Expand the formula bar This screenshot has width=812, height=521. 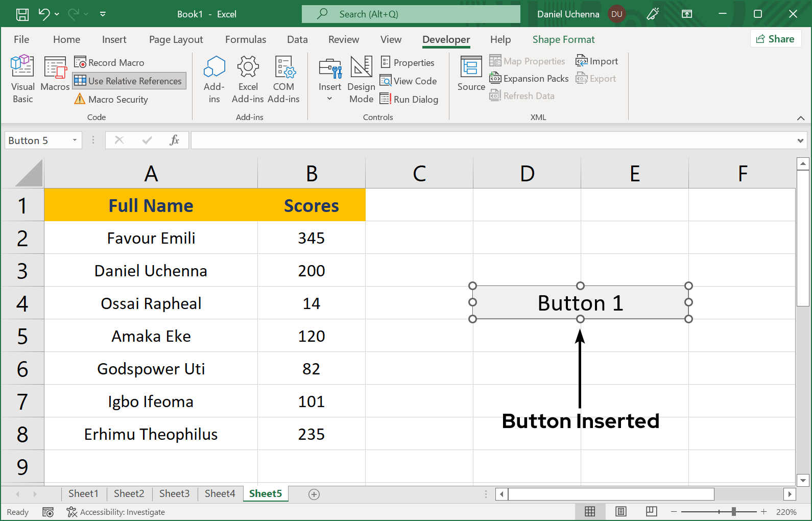[x=800, y=140]
